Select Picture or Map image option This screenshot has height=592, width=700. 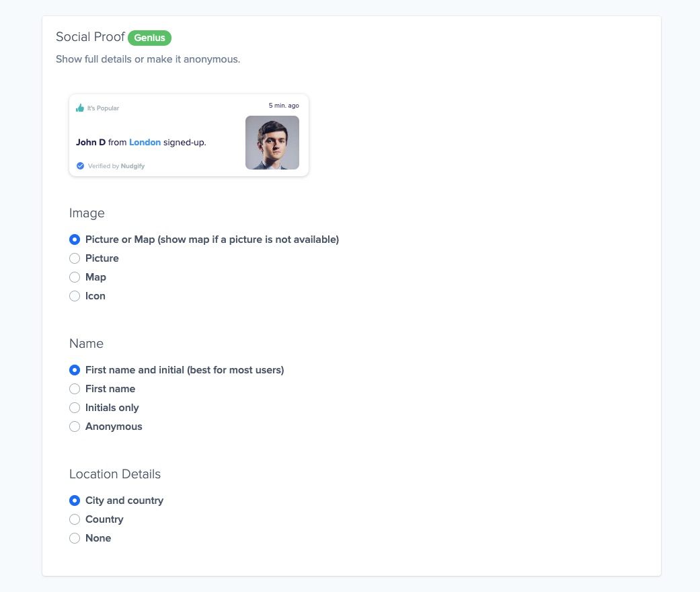(75, 239)
